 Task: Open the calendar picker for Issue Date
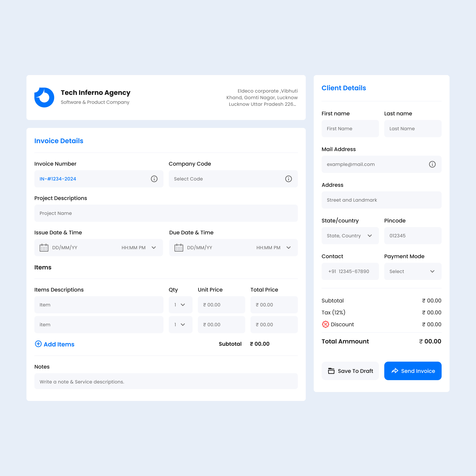pyautogui.click(x=44, y=248)
